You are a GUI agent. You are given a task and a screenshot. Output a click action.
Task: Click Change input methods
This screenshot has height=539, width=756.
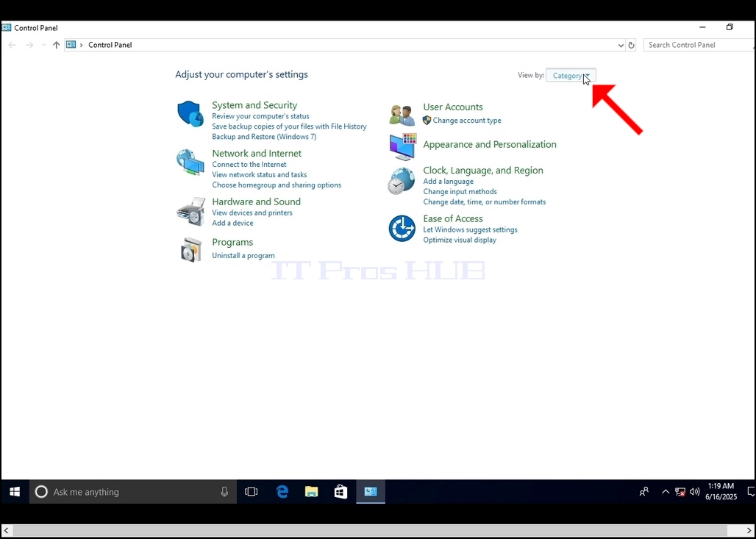click(x=460, y=191)
